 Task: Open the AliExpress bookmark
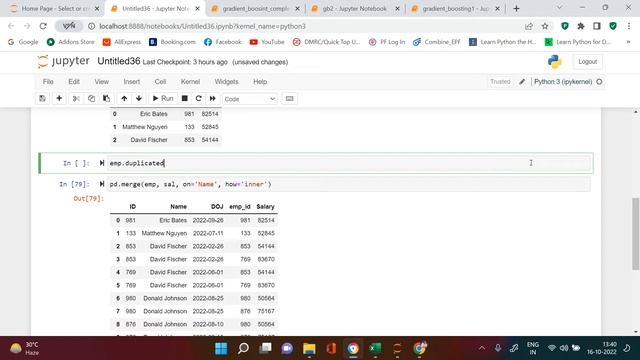click(122, 42)
